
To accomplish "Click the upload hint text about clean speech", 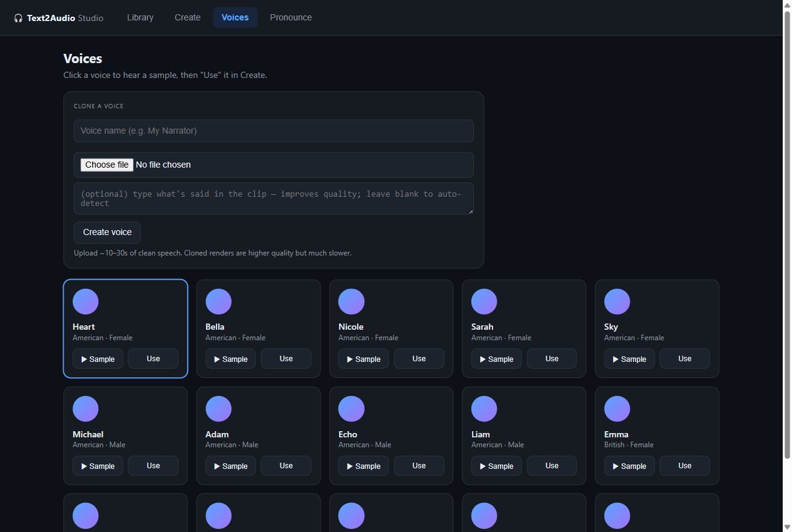I will pyautogui.click(x=212, y=253).
